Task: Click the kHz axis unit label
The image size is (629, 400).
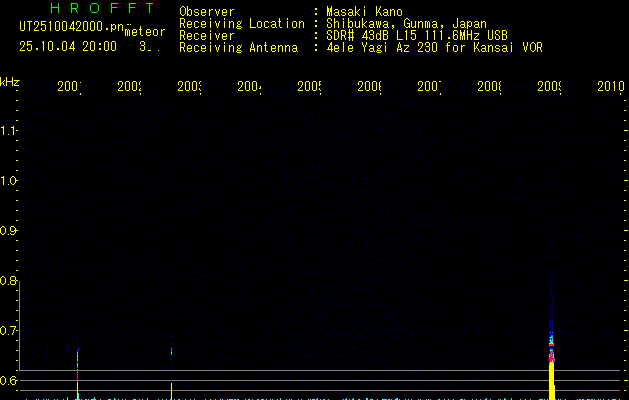Action: pyautogui.click(x=10, y=80)
